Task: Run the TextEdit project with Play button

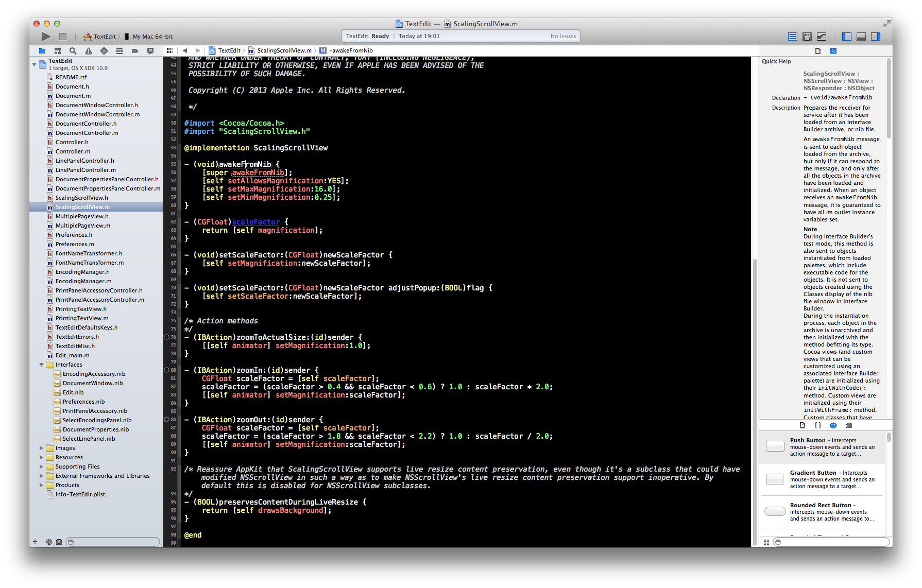Action: pos(46,36)
